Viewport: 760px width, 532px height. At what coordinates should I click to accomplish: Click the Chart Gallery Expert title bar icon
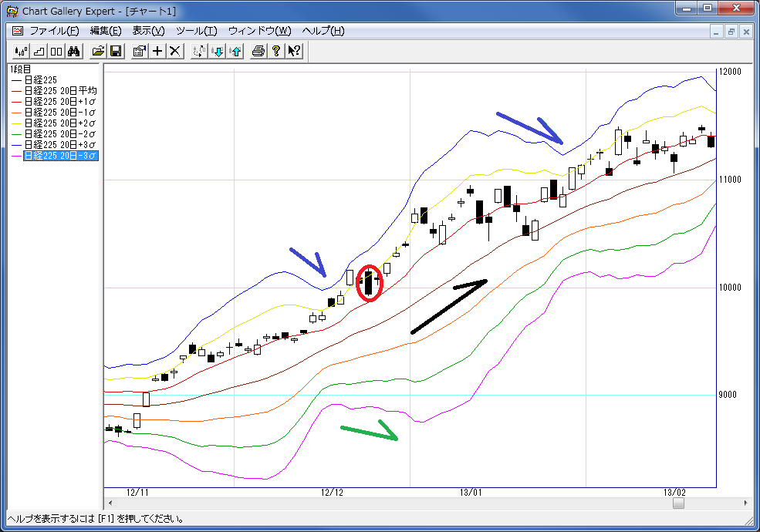pyautogui.click(x=12, y=11)
